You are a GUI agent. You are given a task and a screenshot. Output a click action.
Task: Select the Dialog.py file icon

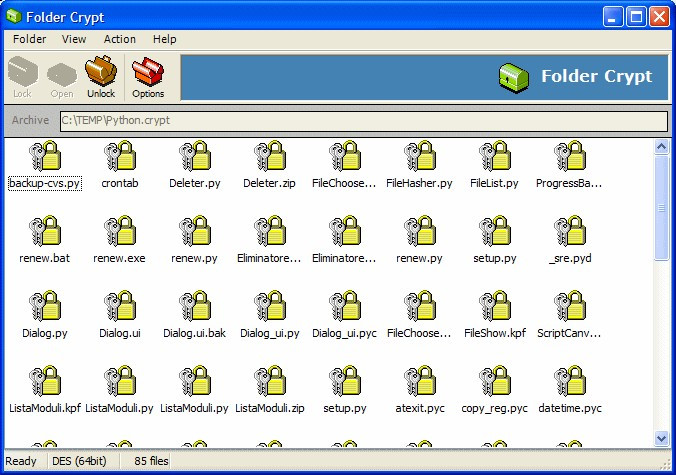(45, 306)
